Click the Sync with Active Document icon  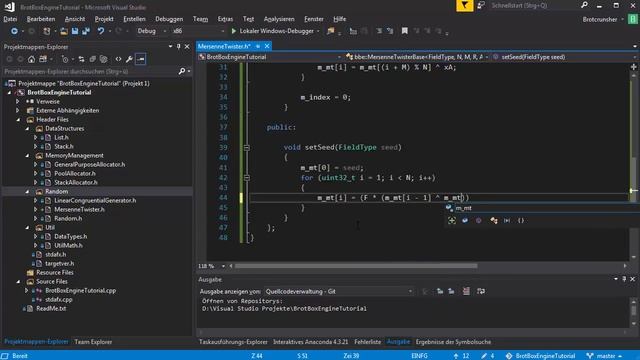81,59
